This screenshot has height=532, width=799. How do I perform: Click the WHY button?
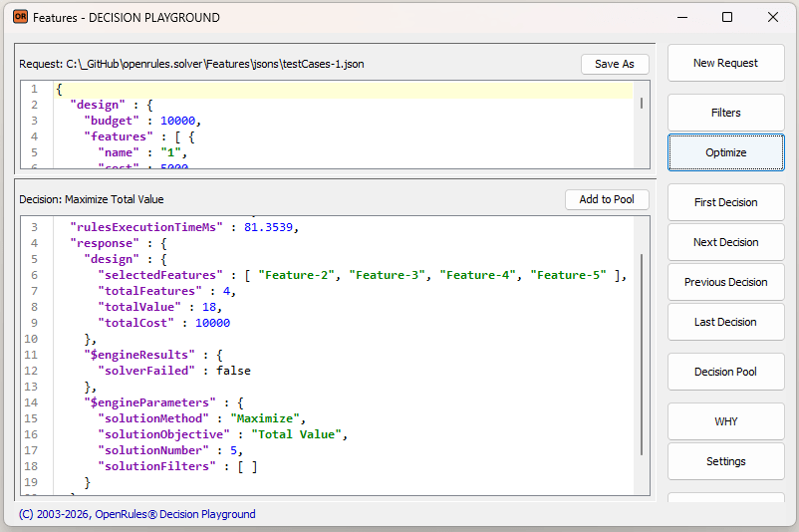725,421
